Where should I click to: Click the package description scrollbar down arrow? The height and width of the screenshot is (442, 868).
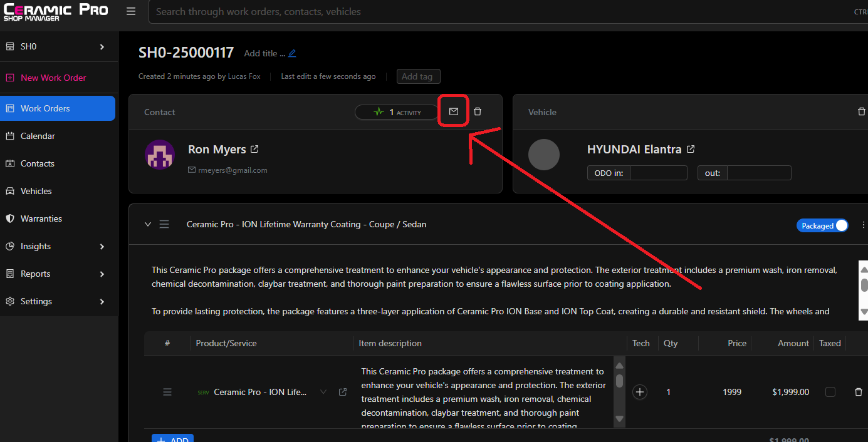[864, 312]
